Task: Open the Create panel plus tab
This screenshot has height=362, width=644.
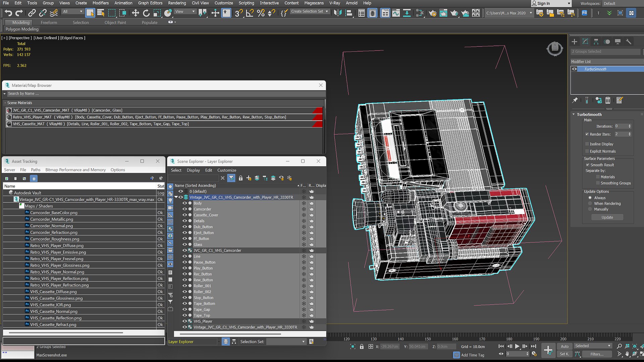Action: click(x=575, y=42)
